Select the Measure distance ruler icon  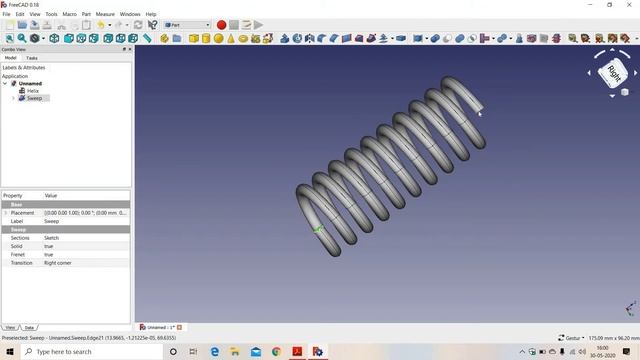coord(147,38)
